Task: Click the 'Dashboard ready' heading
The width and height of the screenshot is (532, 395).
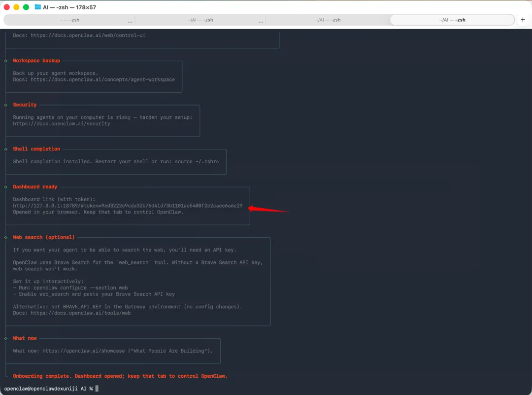Action: pos(35,187)
